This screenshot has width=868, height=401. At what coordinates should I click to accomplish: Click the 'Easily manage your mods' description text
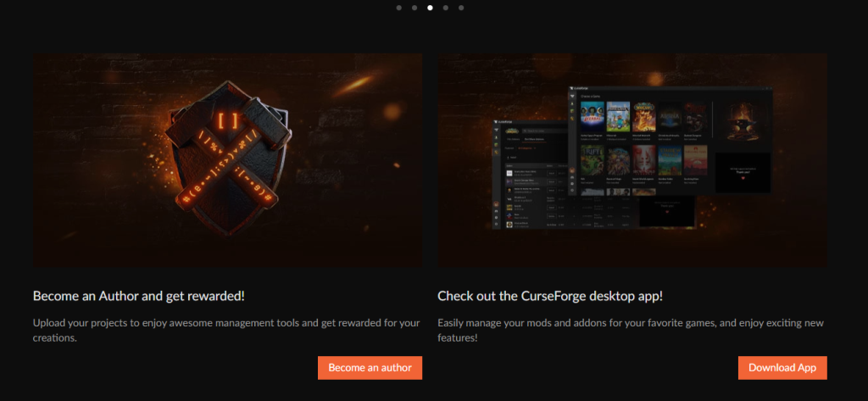(631, 330)
